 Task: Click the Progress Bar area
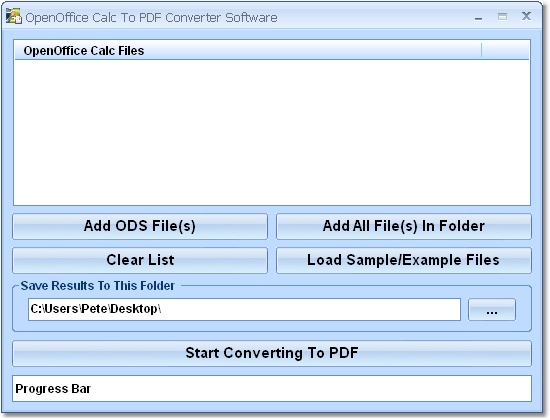pyautogui.click(x=272, y=388)
